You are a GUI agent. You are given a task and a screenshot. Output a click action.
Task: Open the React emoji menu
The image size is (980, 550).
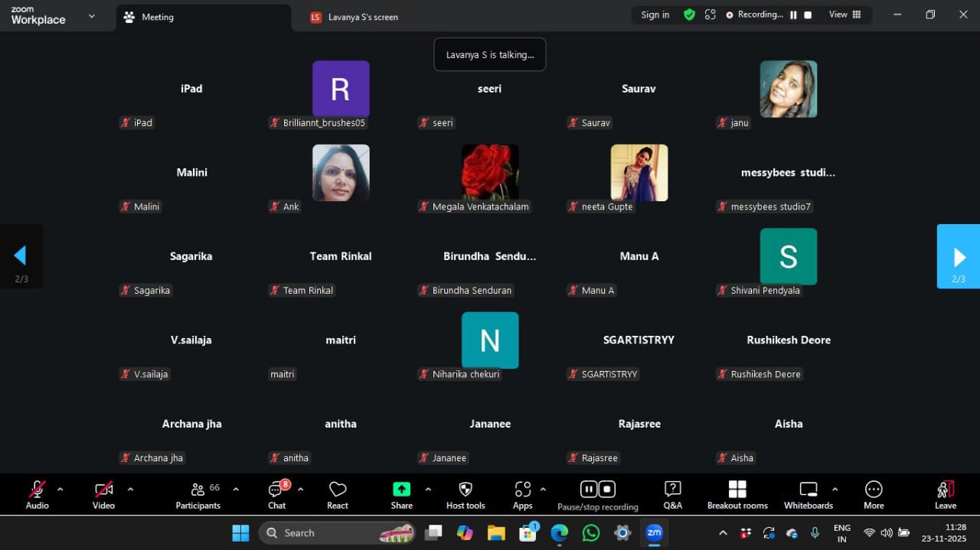pos(338,490)
